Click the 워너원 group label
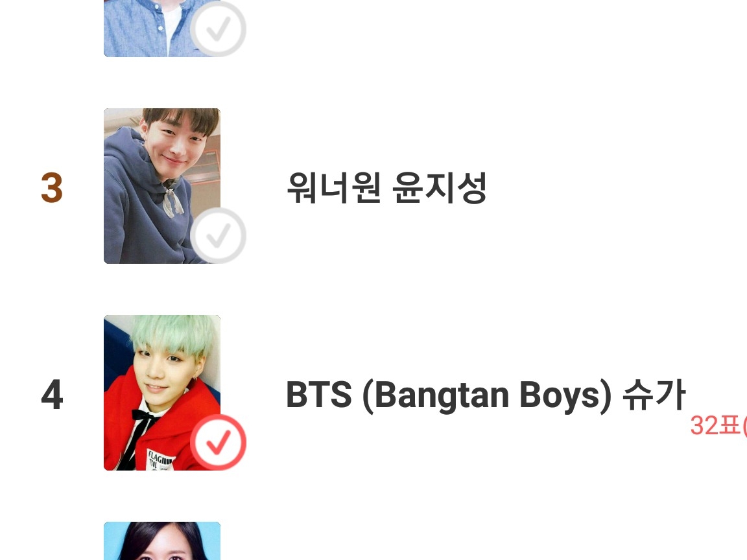 [334, 187]
